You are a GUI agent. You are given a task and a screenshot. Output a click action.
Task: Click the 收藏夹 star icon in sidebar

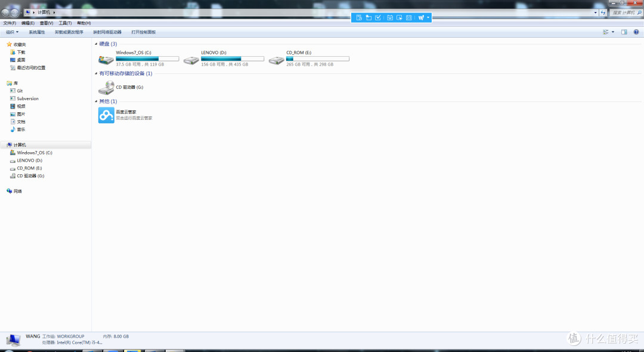(9, 44)
